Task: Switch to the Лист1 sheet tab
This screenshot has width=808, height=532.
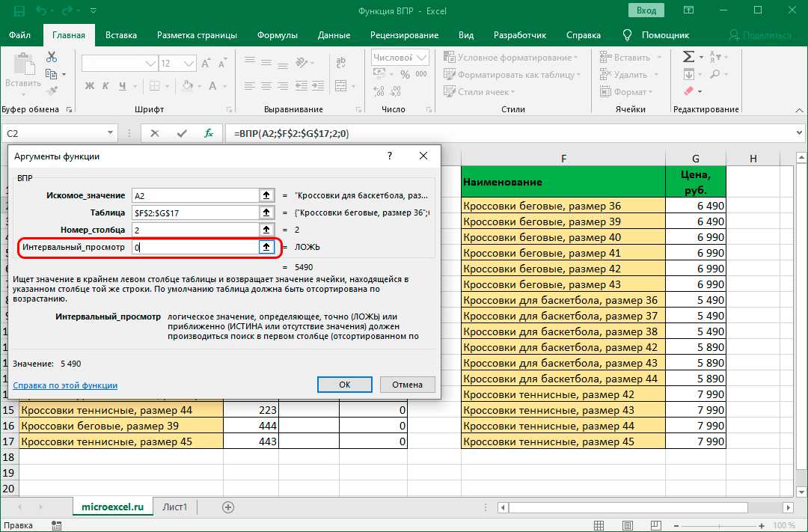Action: click(175, 507)
